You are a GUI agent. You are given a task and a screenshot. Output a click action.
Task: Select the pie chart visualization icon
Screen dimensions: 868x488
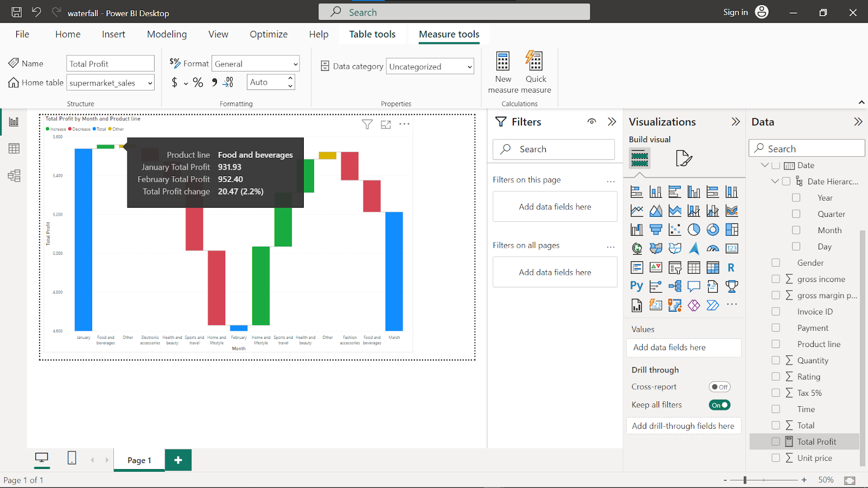[x=694, y=230]
